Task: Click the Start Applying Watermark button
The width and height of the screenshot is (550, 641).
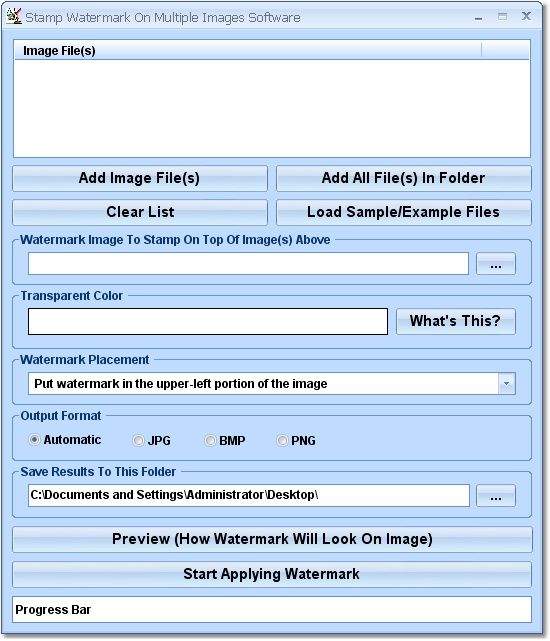Action: coord(272,574)
